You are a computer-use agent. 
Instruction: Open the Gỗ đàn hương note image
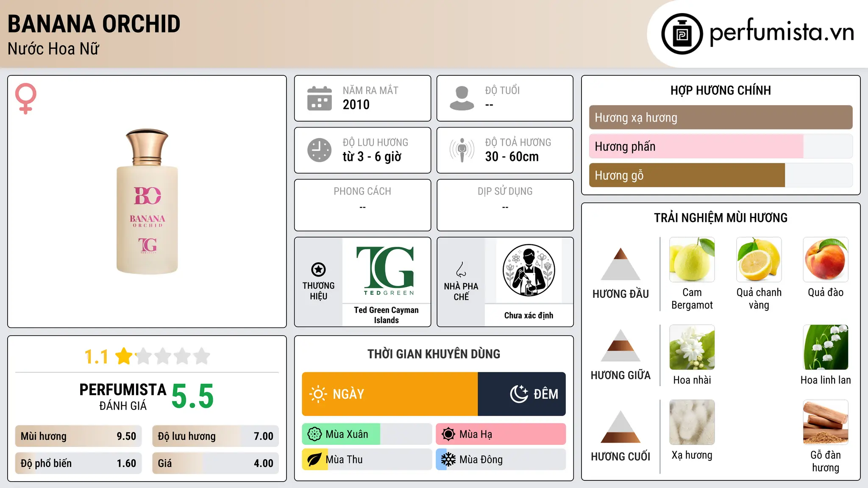826,422
